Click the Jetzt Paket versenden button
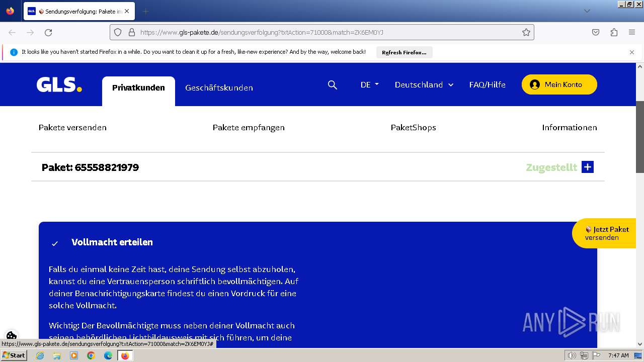 tap(604, 233)
